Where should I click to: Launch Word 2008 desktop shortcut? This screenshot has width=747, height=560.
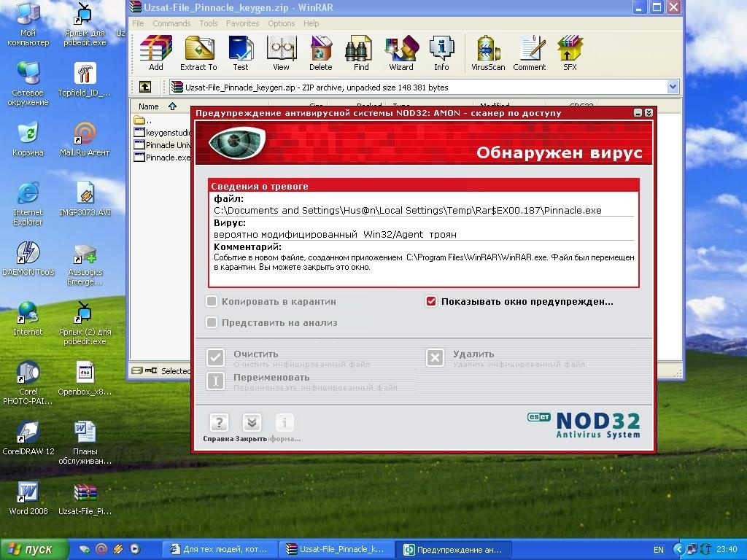click(x=28, y=498)
